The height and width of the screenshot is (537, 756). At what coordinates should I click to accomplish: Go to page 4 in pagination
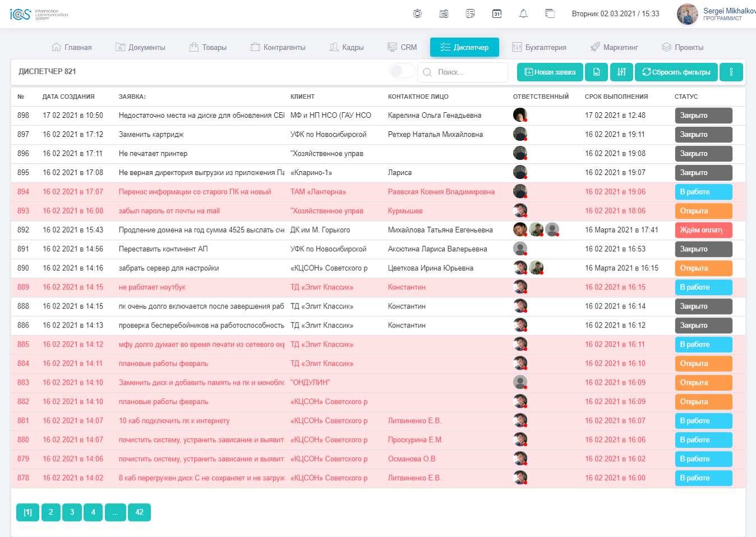click(93, 512)
